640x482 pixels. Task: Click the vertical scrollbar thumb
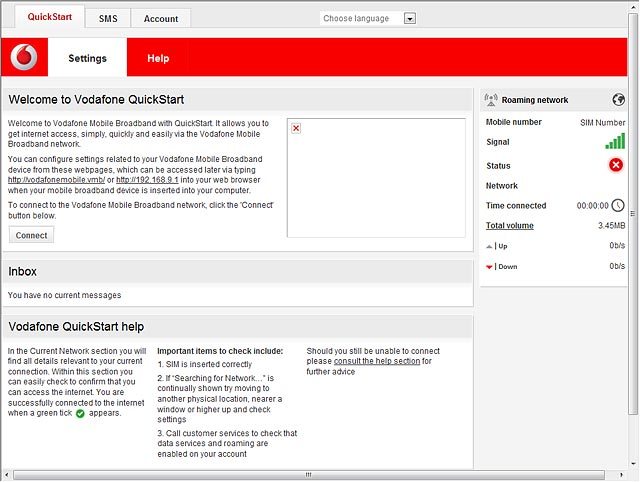pyautogui.click(x=633, y=213)
